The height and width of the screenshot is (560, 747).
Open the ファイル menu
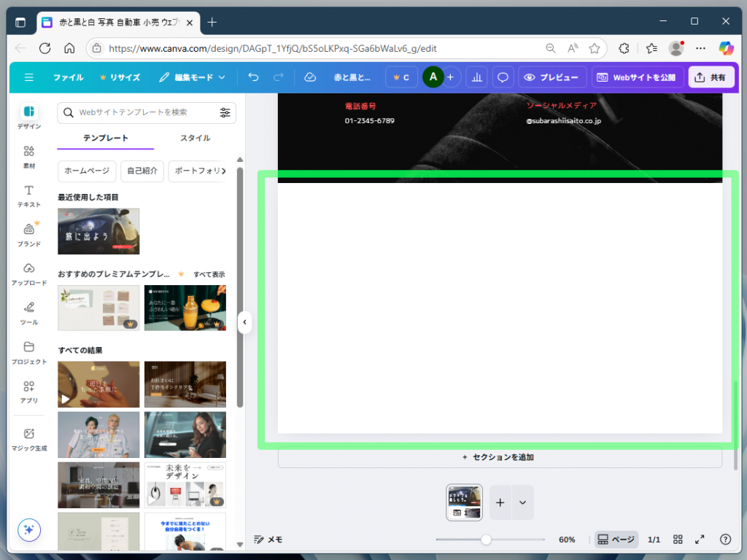69,77
